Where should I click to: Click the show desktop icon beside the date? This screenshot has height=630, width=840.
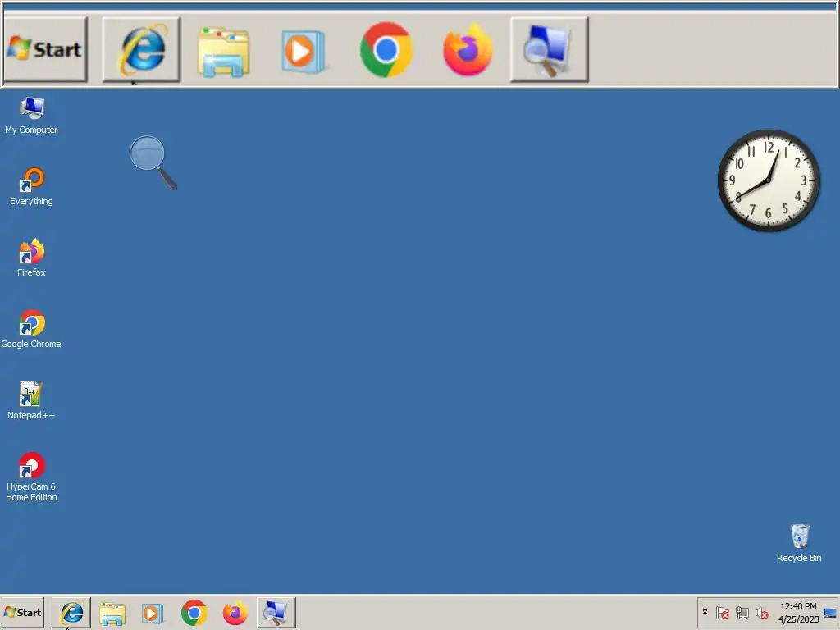click(830, 613)
